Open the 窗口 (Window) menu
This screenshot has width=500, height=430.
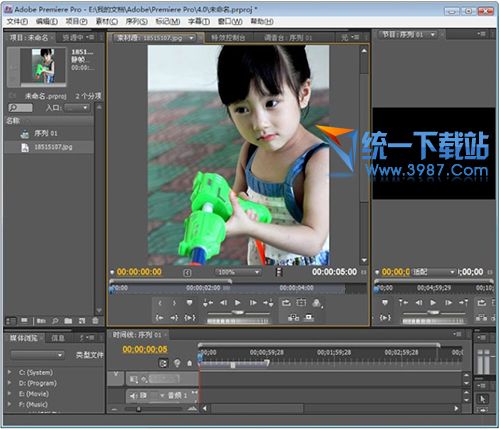tap(230, 22)
